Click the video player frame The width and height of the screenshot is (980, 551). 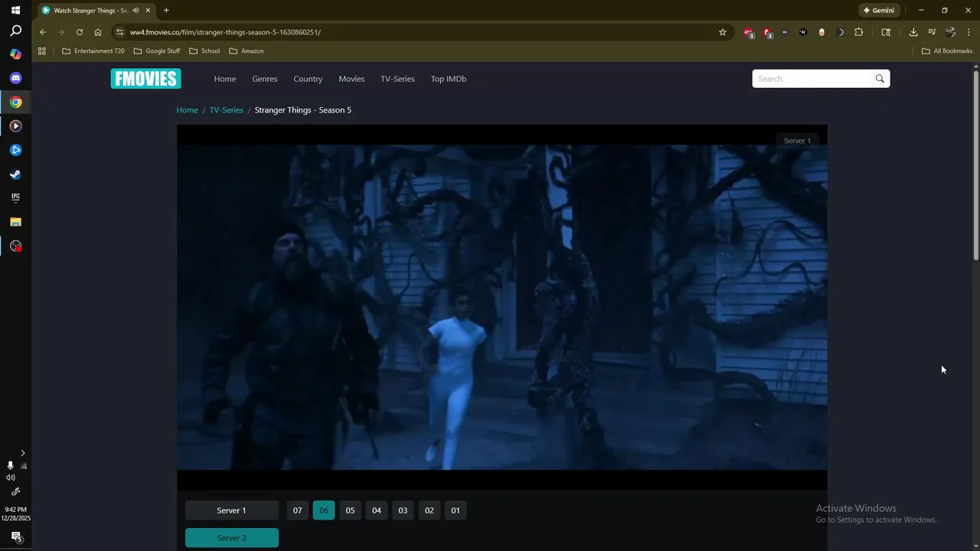(502, 307)
